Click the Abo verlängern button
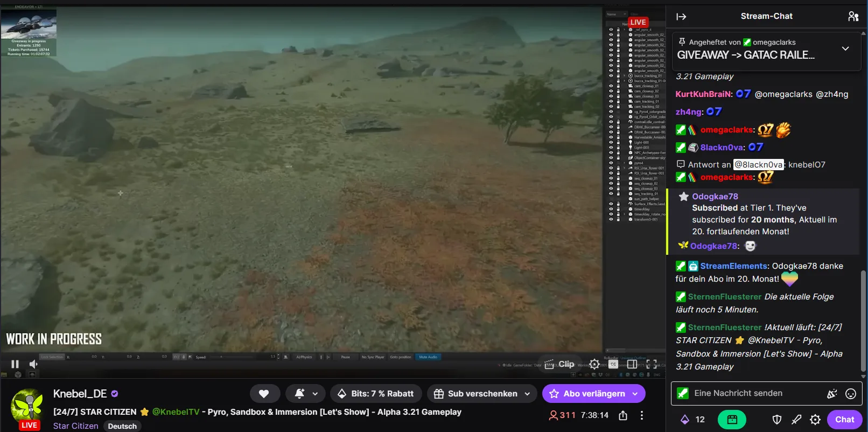Viewport: 868px width, 432px height. [587, 394]
